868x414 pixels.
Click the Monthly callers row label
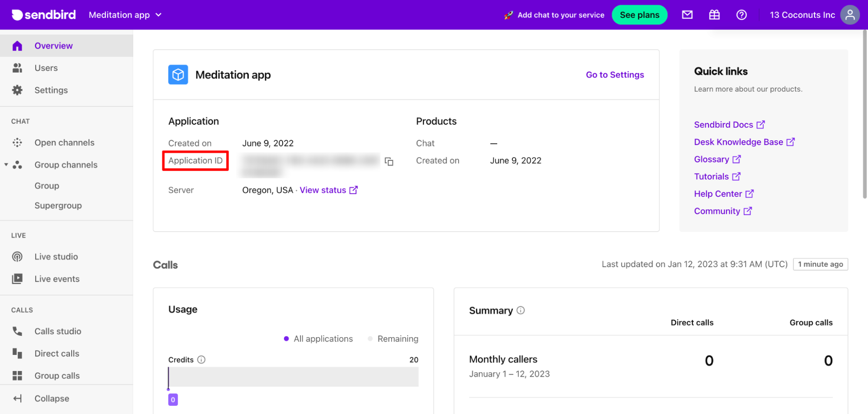point(503,359)
